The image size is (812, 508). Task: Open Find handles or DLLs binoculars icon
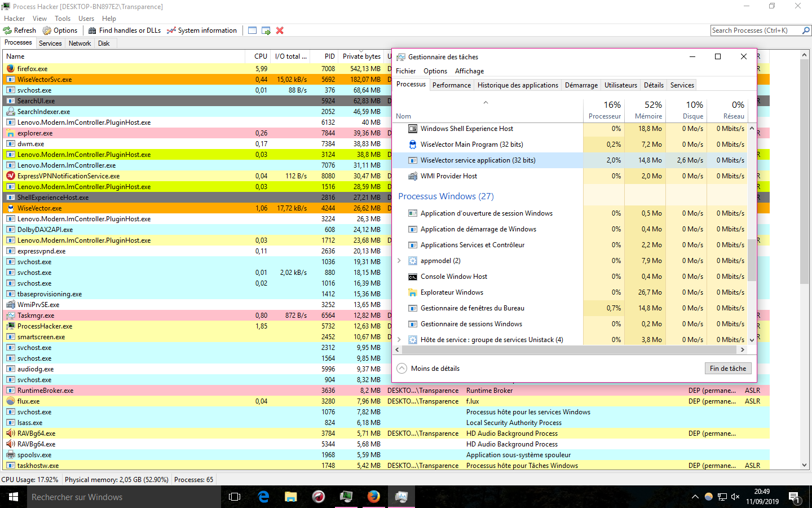coord(92,30)
